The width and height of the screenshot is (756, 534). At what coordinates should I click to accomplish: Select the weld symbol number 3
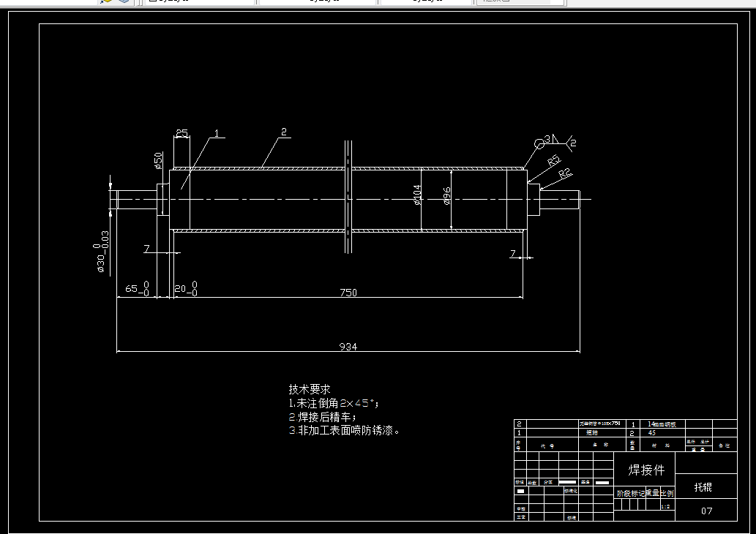coord(547,139)
